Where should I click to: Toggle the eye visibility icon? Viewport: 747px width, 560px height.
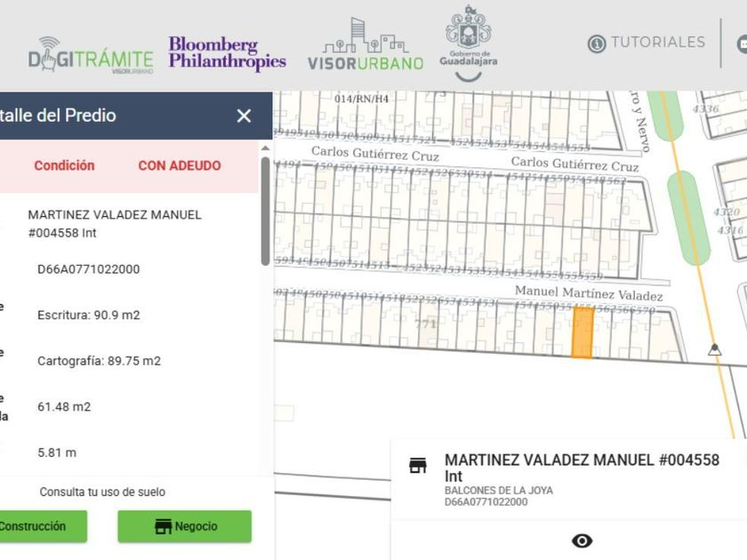(x=582, y=541)
